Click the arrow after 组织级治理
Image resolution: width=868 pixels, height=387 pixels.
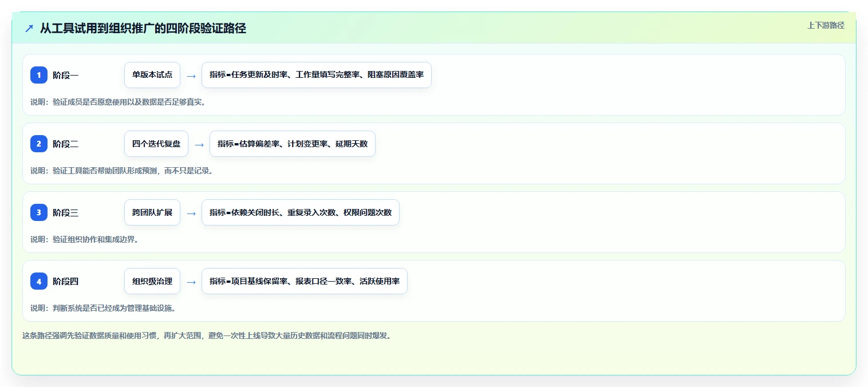(x=191, y=282)
